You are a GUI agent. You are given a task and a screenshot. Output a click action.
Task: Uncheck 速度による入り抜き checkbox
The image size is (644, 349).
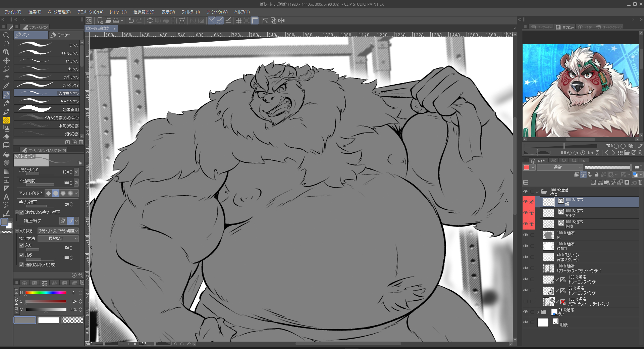pyautogui.click(x=21, y=265)
